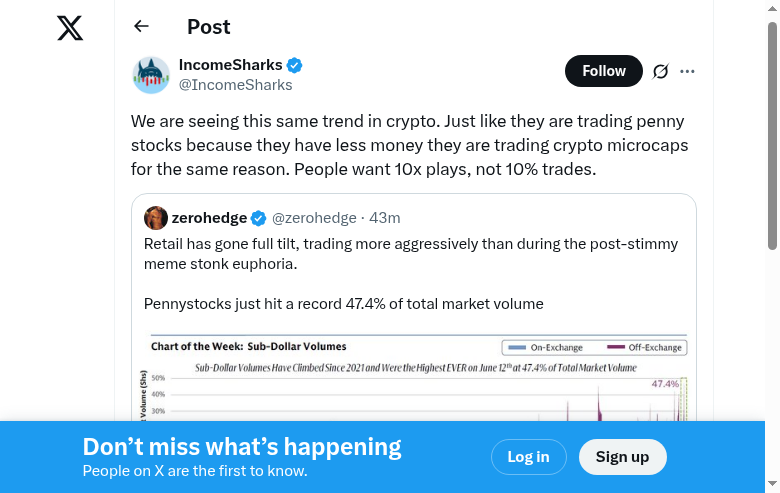Click zerohedge's verified badge
This screenshot has width=780, height=493.
tap(258, 218)
